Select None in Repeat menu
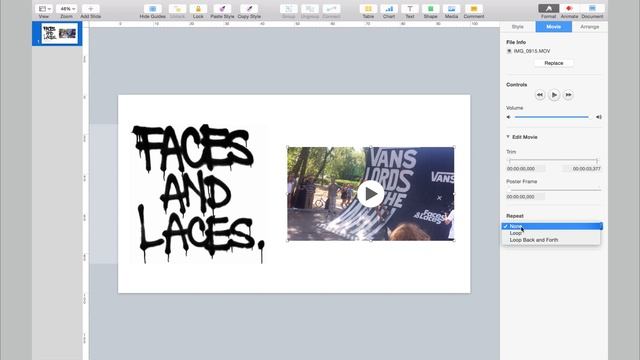 pyautogui.click(x=552, y=226)
